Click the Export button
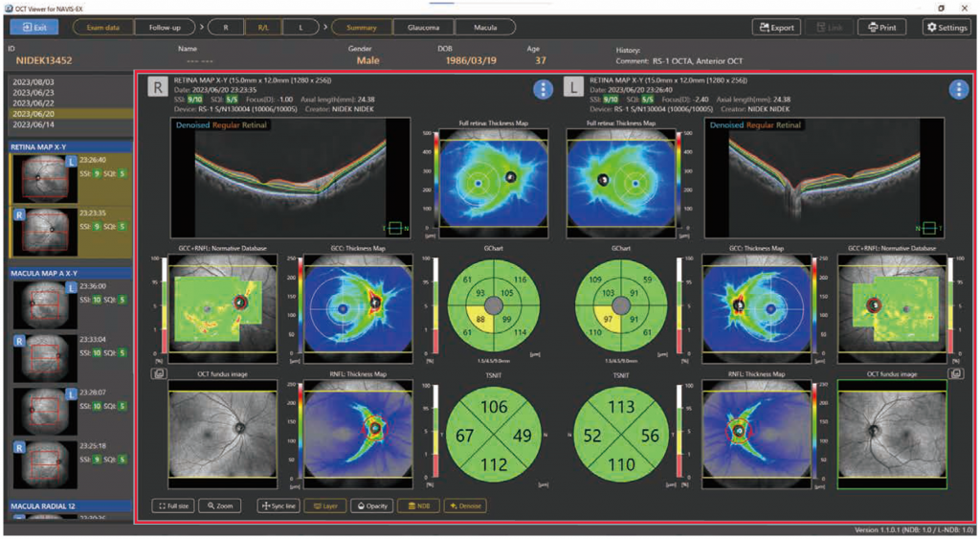Screen dimensions: 980x539 [777, 28]
